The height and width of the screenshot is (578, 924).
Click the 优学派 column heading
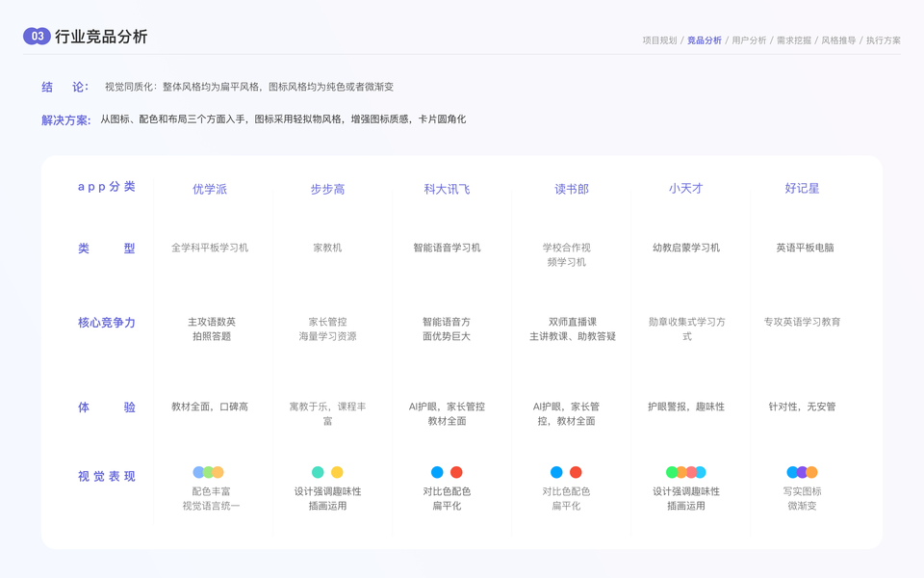point(210,189)
